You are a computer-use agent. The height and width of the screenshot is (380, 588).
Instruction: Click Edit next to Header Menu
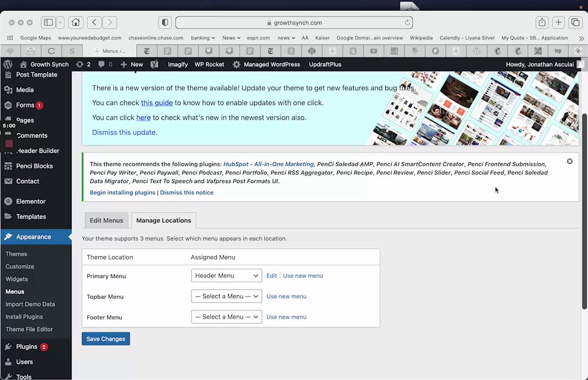(271, 275)
